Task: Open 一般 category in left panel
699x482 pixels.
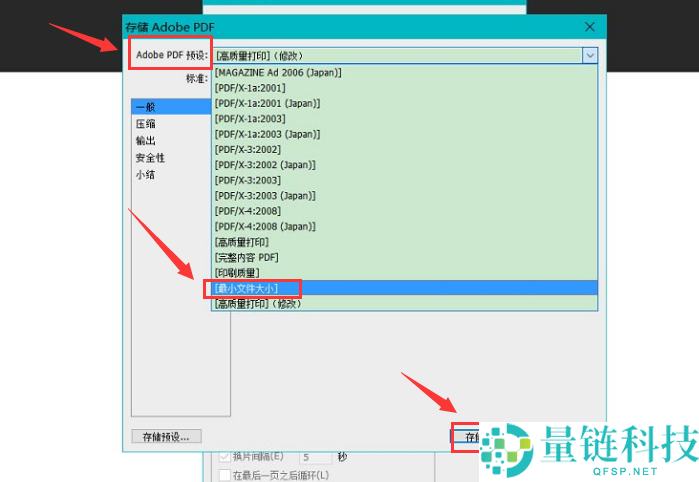Action: click(x=146, y=107)
